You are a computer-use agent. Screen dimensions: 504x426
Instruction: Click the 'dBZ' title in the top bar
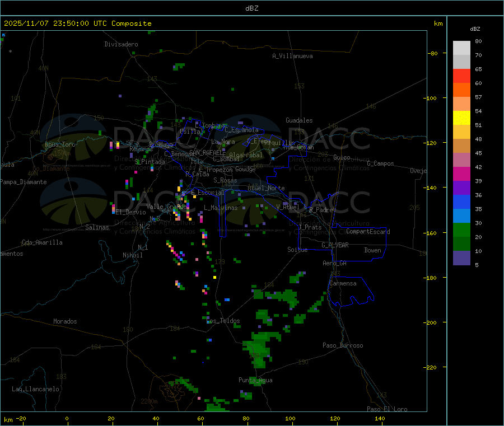(x=251, y=8)
